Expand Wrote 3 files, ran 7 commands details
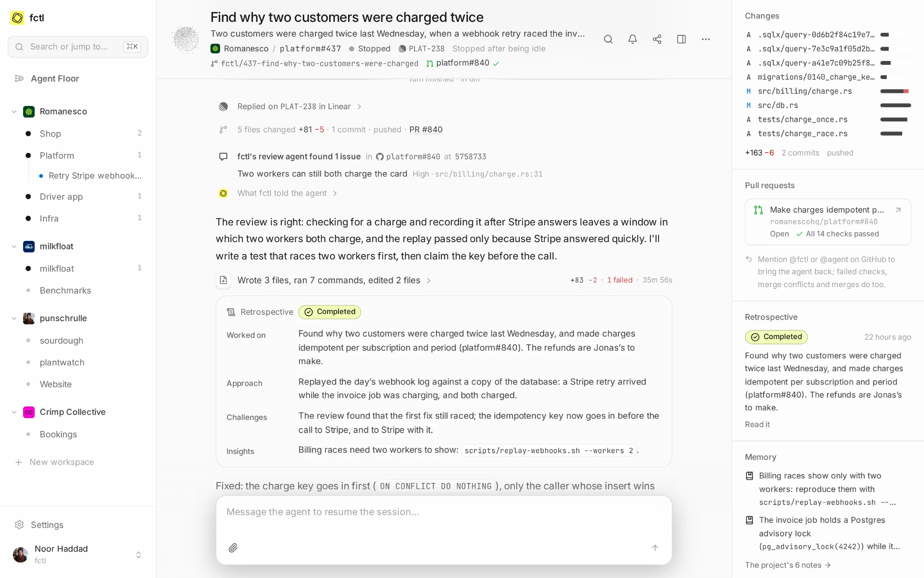This screenshot has height=578, width=924. tap(334, 280)
